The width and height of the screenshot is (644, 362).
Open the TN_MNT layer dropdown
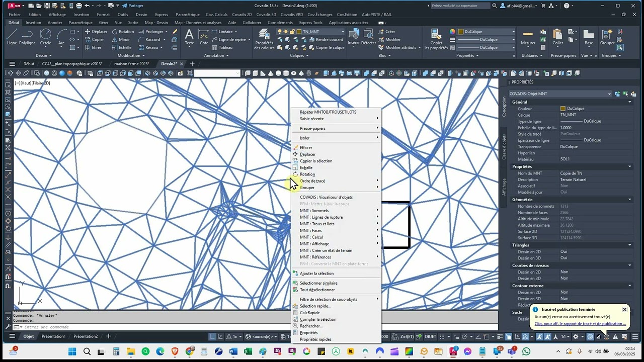point(344,32)
